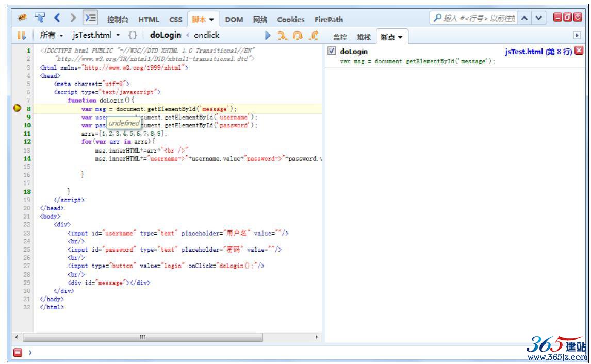
Task: Click the break-on-next pause icon
Action: (22, 36)
